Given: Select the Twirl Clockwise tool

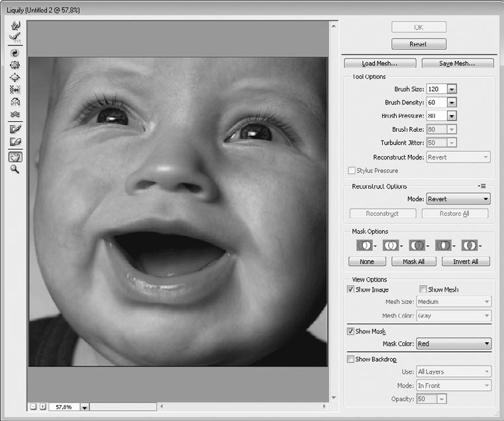Looking at the screenshot, I should (15, 53).
